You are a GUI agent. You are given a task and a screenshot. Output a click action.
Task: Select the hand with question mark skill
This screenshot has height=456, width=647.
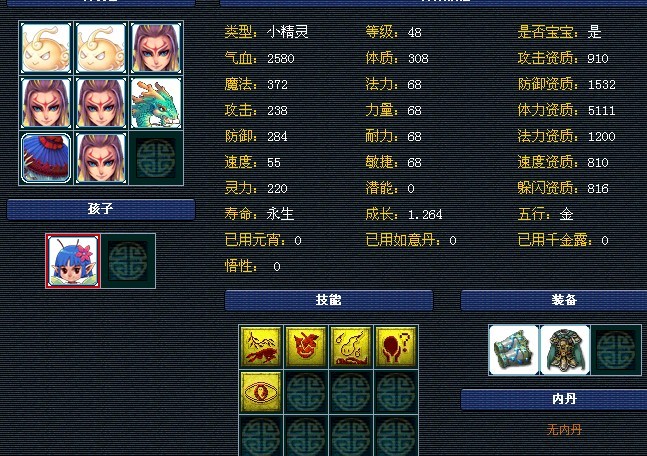tap(396, 347)
